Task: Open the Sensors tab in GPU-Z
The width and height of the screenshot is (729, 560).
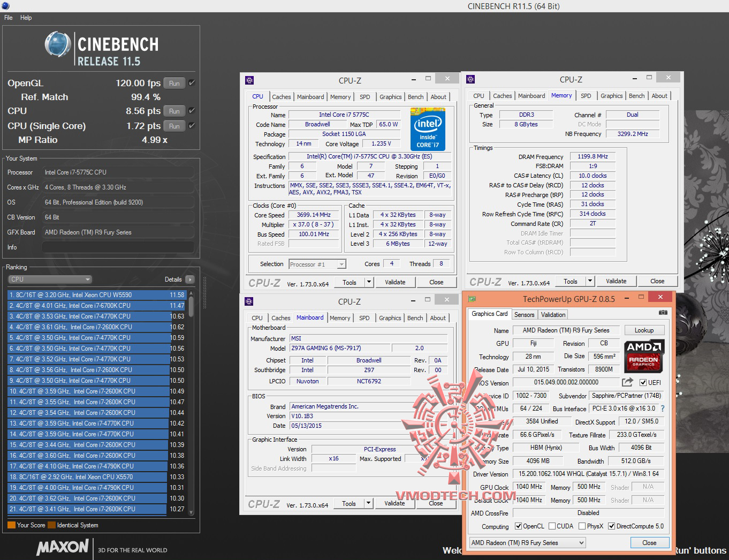Action: [524, 315]
